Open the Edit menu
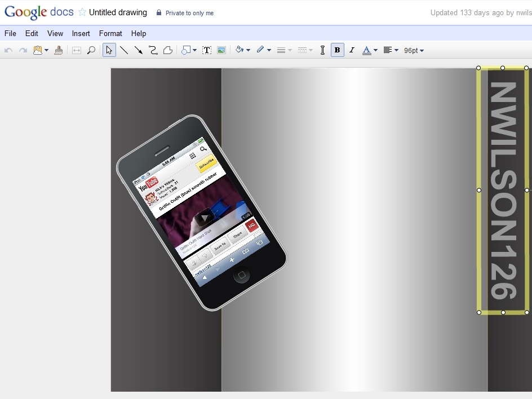532x399 pixels. (x=32, y=34)
